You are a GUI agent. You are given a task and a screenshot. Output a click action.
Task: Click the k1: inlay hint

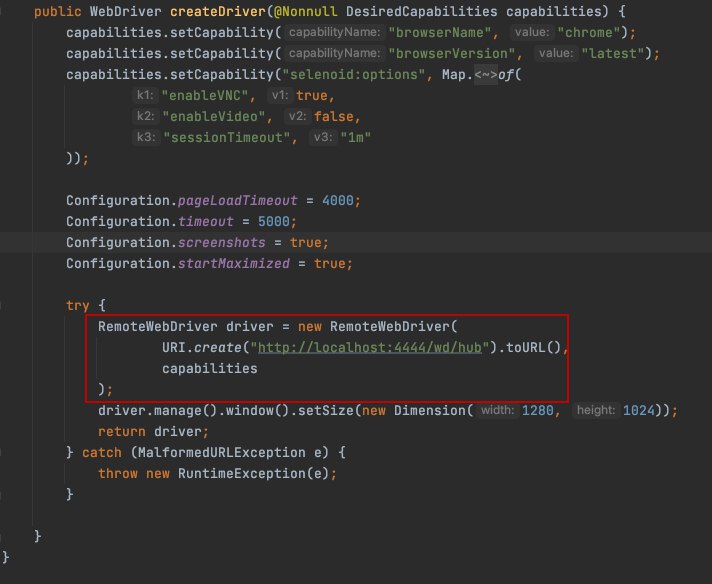coord(145,95)
